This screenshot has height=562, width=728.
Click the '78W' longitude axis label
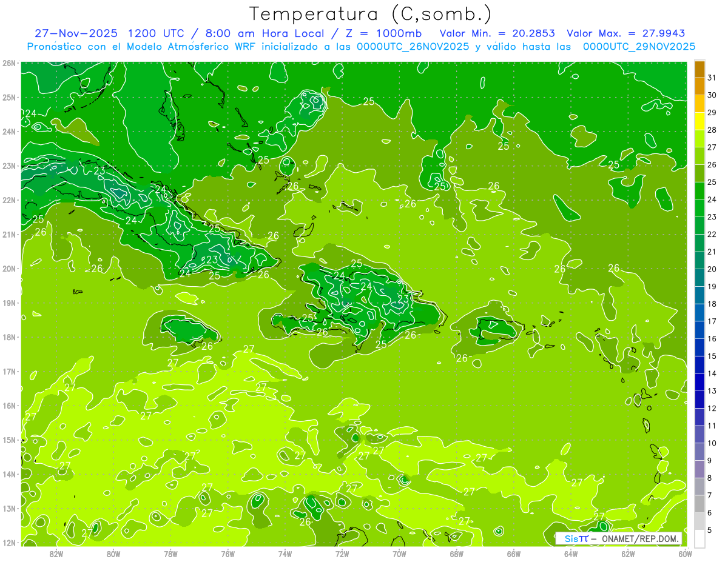click(x=170, y=553)
